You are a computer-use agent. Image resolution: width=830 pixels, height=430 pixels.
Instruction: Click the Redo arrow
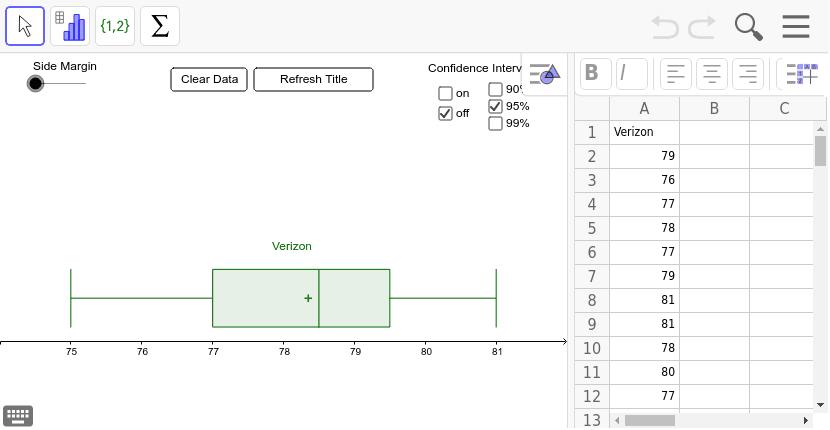click(702, 26)
